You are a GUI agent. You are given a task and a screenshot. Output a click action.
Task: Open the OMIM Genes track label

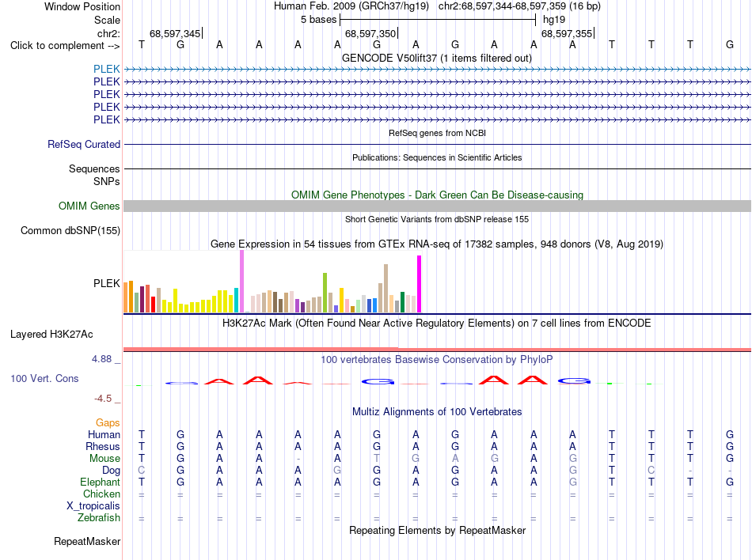point(89,206)
